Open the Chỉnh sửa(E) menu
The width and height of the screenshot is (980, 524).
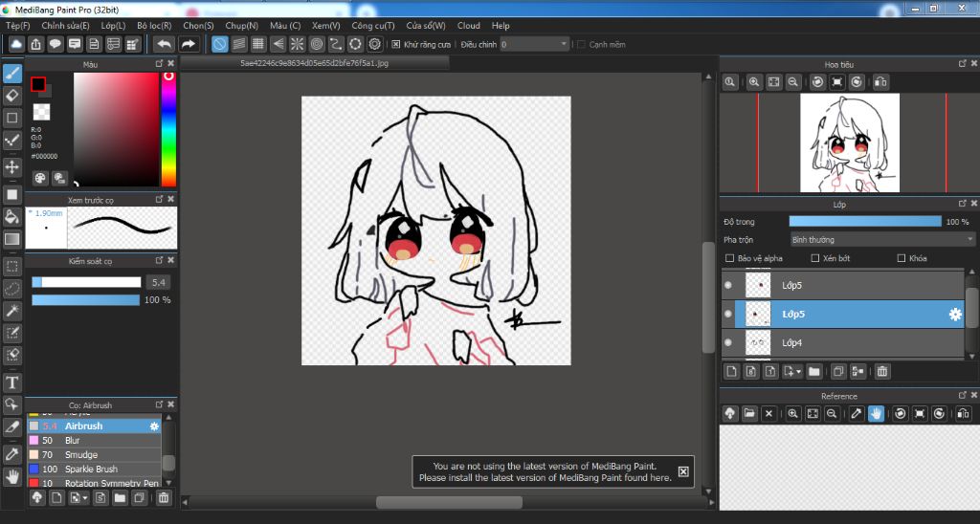(66, 26)
